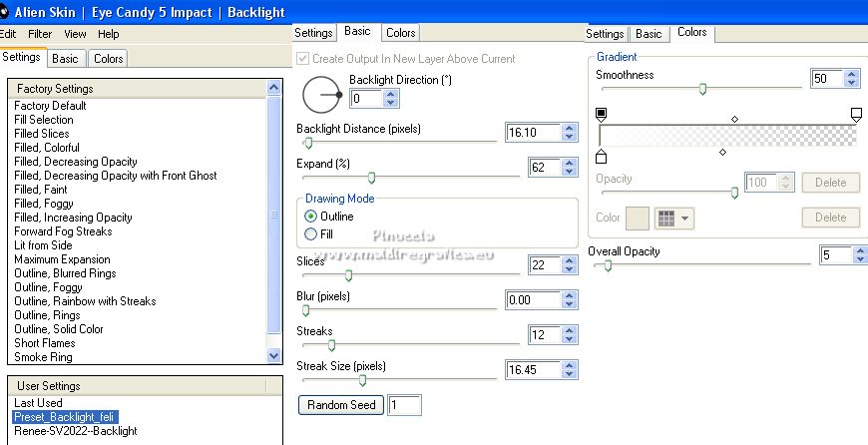This screenshot has height=445, width=868.
Task: Click the Backlight Direction dial
Action: (x=321, y=95)
